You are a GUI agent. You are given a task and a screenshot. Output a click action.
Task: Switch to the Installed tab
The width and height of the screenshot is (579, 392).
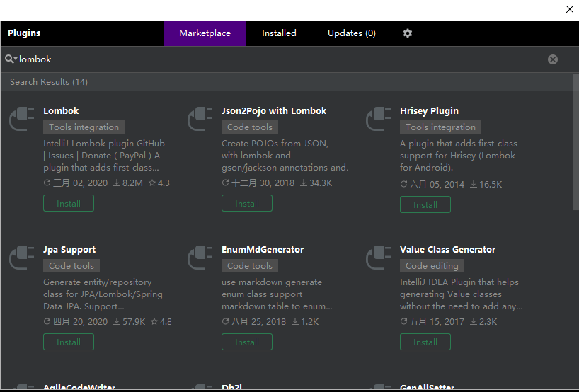pyautogui.click(x=279, y=33)
